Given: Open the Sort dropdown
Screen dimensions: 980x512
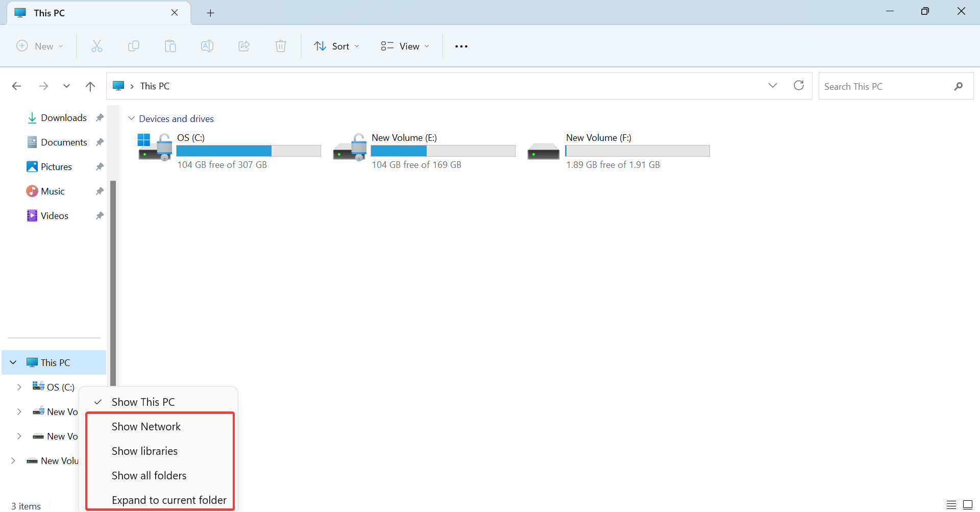Looking at the screenshot, I should (x=336, y=46).
